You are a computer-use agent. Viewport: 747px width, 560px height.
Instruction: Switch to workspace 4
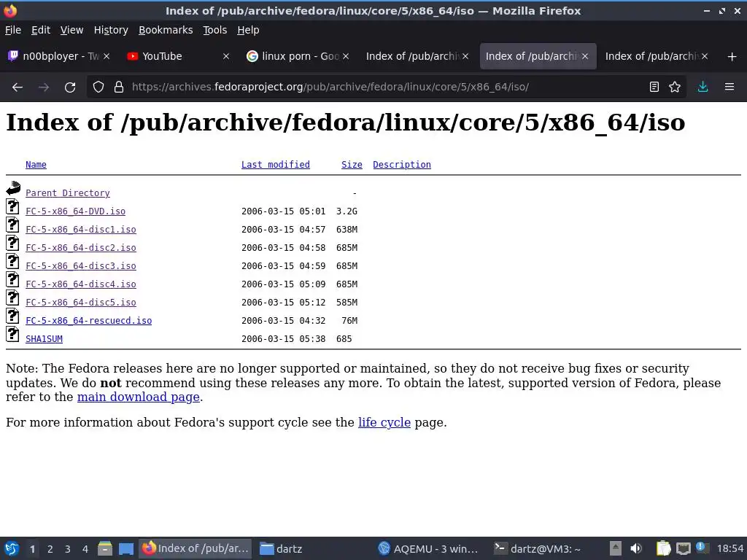pos(85,549)
